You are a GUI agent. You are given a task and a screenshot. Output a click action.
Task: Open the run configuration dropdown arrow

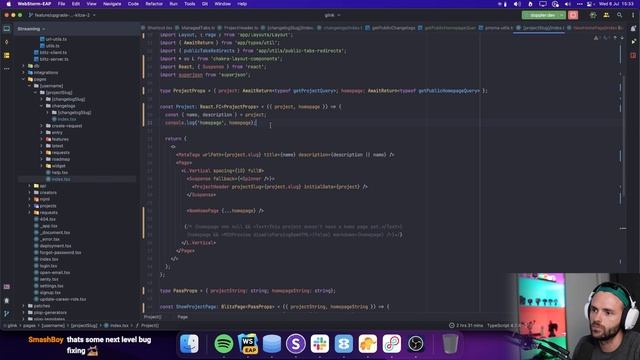tap(562, 15)
